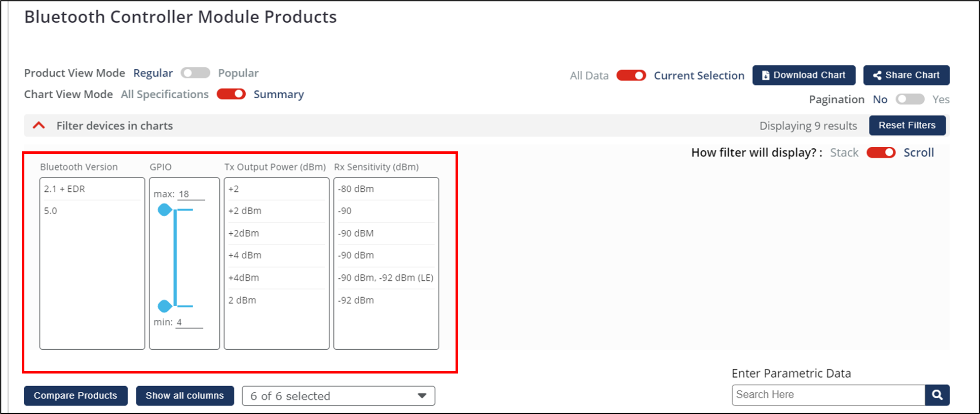980x414 pixels.
Task: Select Bluetooth Version 5.0
Action: tap(92, 211)
